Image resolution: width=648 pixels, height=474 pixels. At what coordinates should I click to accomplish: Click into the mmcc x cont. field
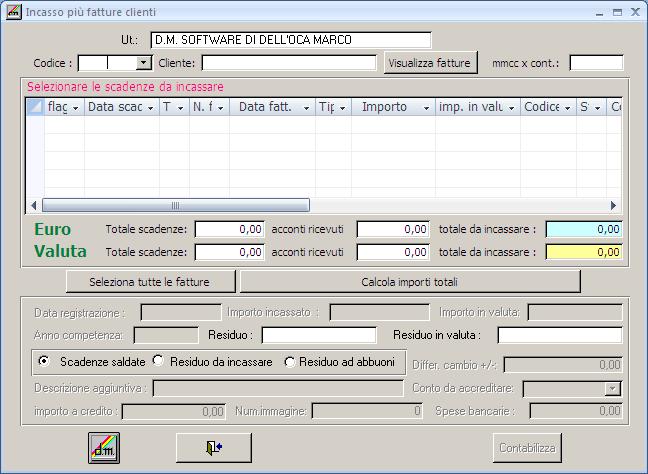[x=596, y=63]
